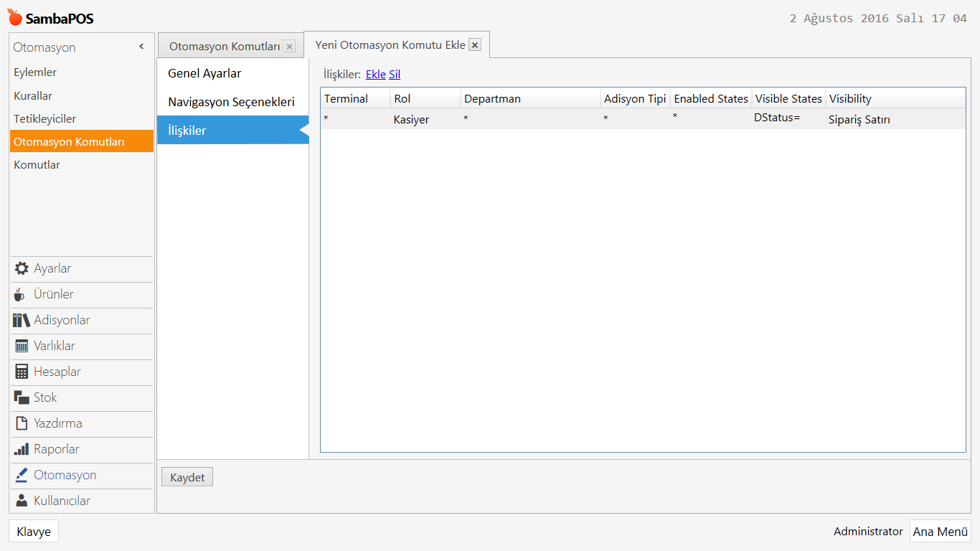Click the Raporlar bar chart icon
Screen dimensions: 980x551
[x=22, y=449]
